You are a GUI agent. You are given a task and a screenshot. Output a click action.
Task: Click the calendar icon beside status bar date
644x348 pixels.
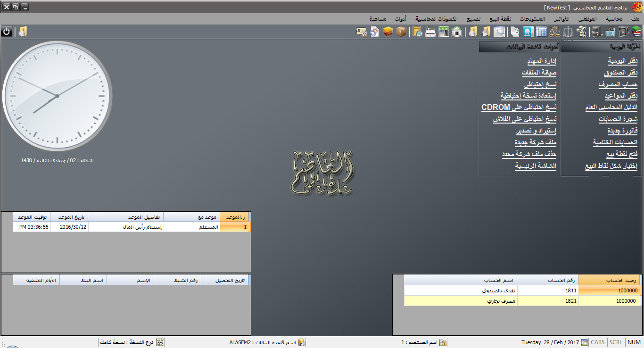[585, 342]
